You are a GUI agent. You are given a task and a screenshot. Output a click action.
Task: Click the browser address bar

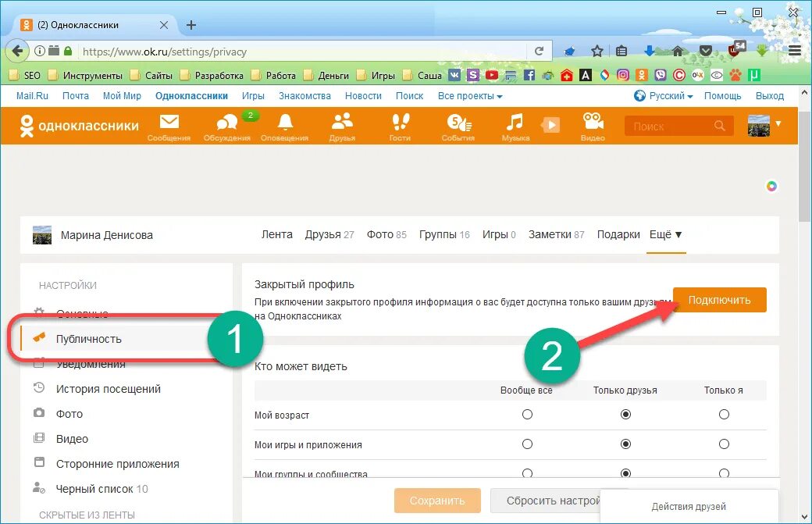coord(303,52)
